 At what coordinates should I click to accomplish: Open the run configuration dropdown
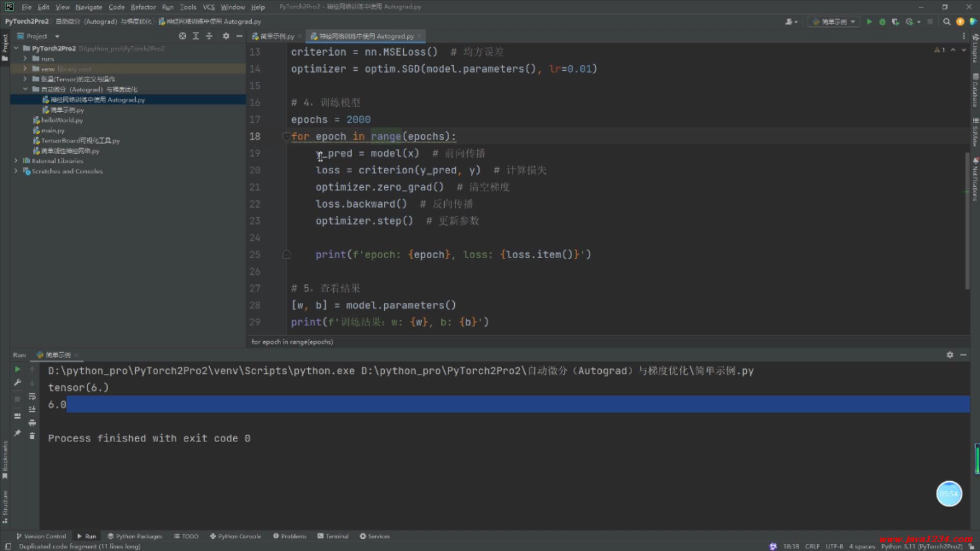pyautogui.click(x=834, y=21)
